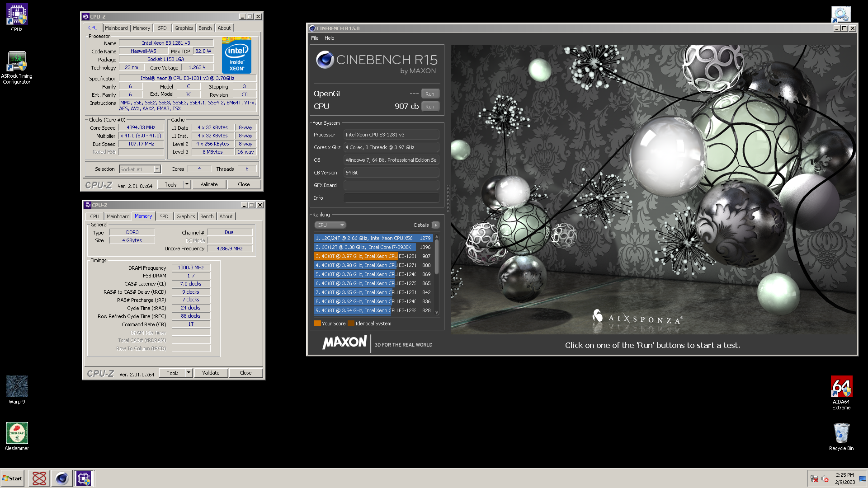The width and height of the screenshot is (868, 488).
Task: Open SPD tab in lower CPU-Z window
Action: click(x=164, y=216)
